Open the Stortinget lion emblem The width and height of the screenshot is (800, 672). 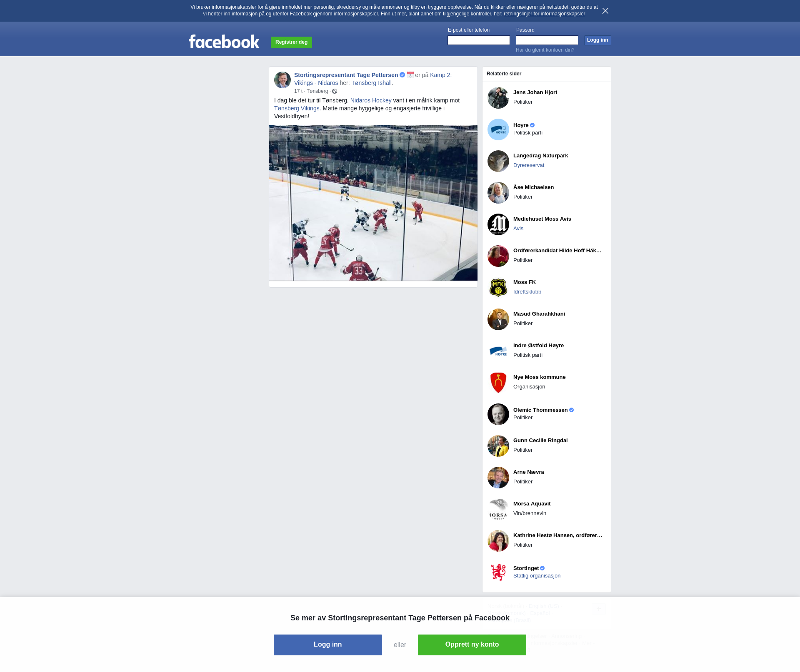pyautogui.click(x=498, y=572)
